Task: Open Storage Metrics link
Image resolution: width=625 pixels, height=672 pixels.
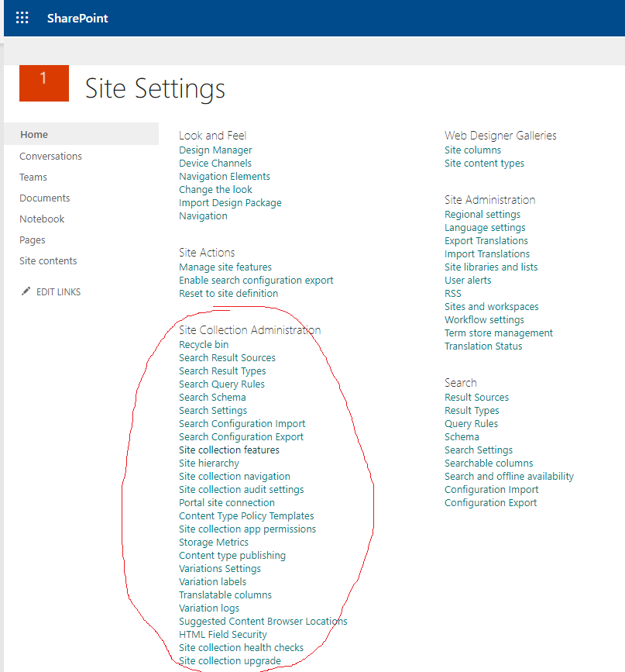Action: point(214,543)
